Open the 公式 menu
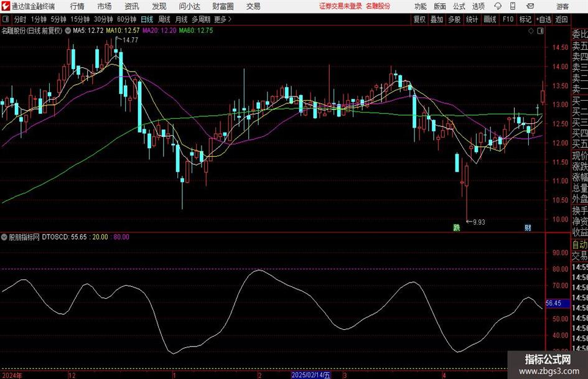Image resolution: width=588 pixels, height=379 pixels. [x=459, y=6]
